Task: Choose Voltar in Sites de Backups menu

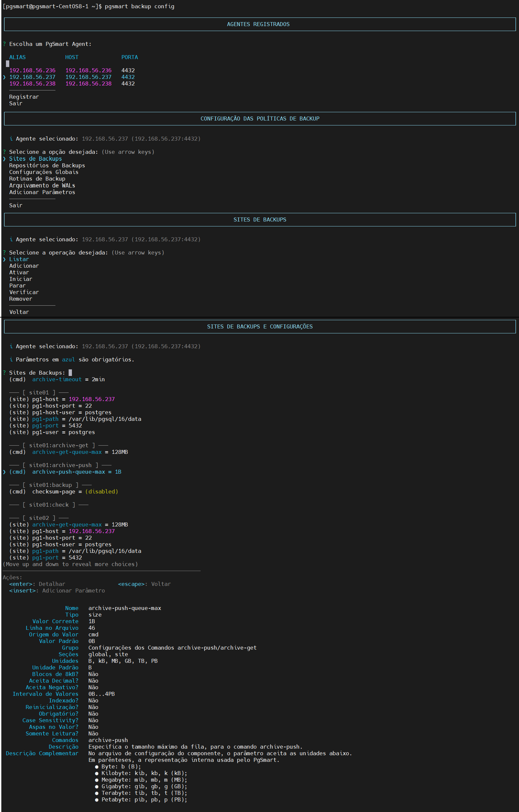Action: (19, 312)
